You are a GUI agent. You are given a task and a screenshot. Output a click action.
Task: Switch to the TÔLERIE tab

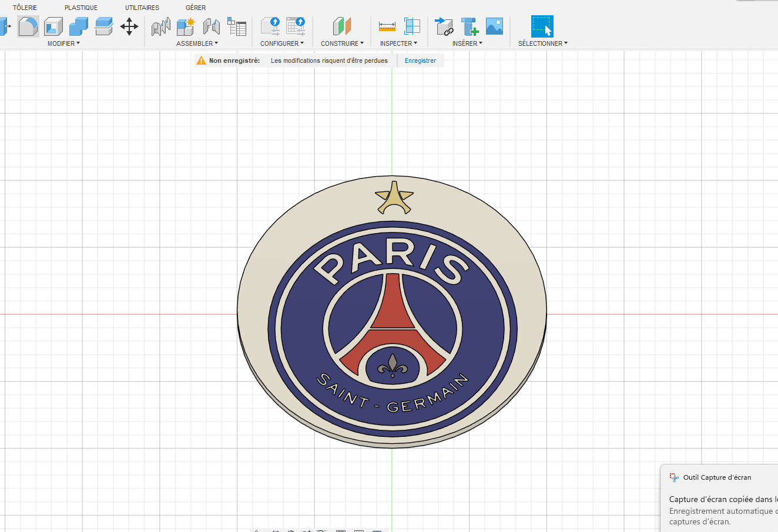coord(25,8)
